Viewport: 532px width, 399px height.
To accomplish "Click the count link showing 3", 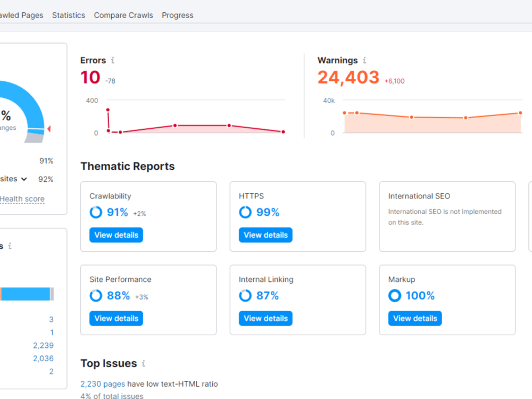I will pyautogui.click(x=51, y=320).
